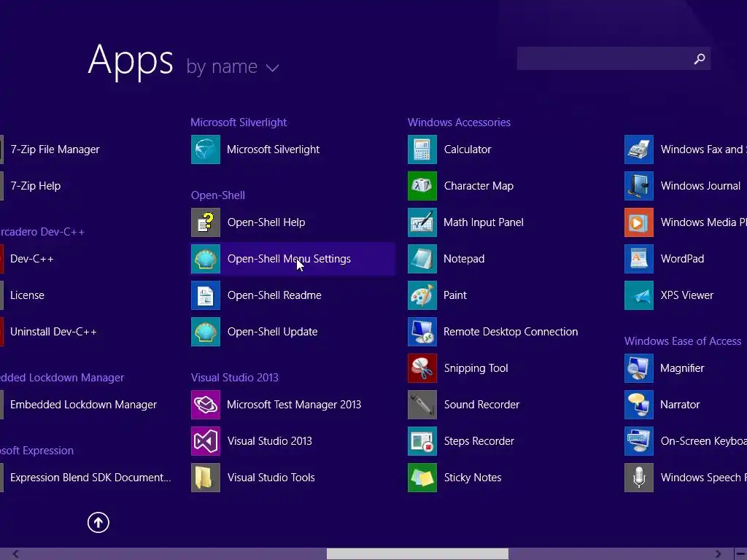
Task: Open the Snipping Tool scissors icon
Action: point(422,368)
